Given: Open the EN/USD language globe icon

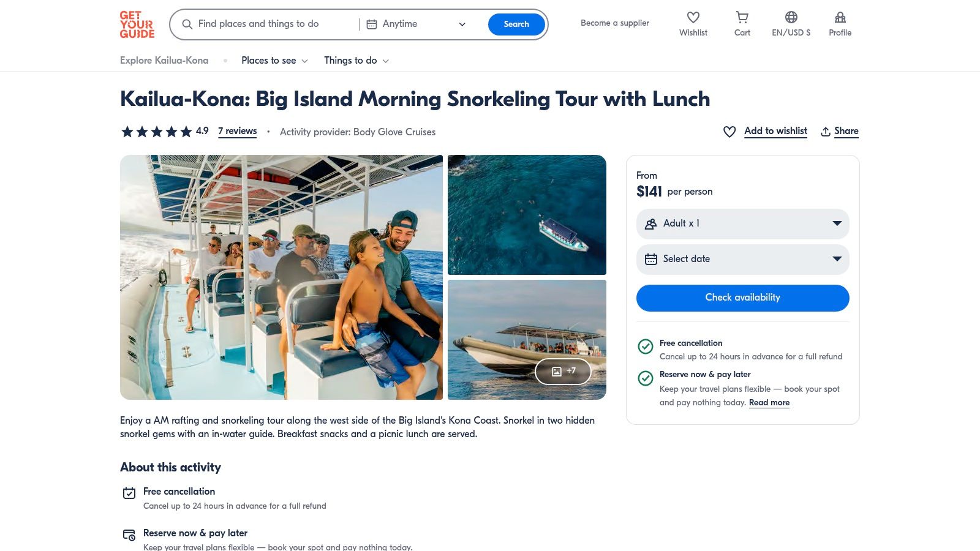Looking at the screenshot, I should coord(791,18).
